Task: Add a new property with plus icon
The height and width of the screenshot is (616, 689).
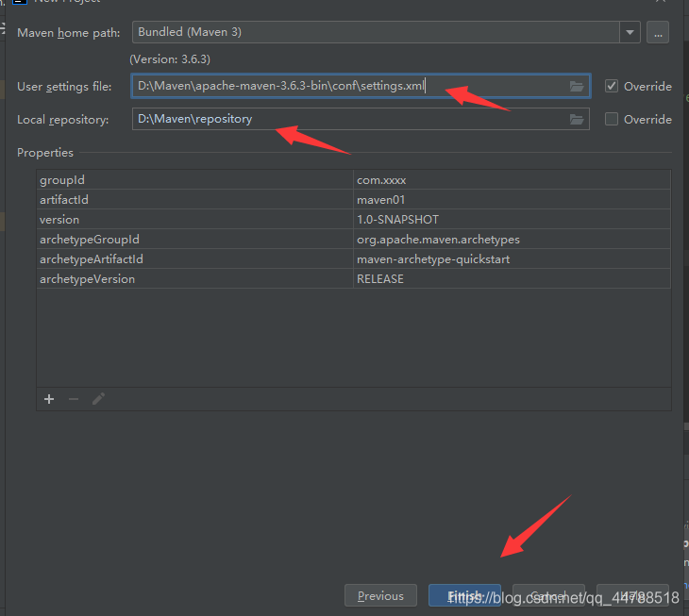Action: (49, 399)
